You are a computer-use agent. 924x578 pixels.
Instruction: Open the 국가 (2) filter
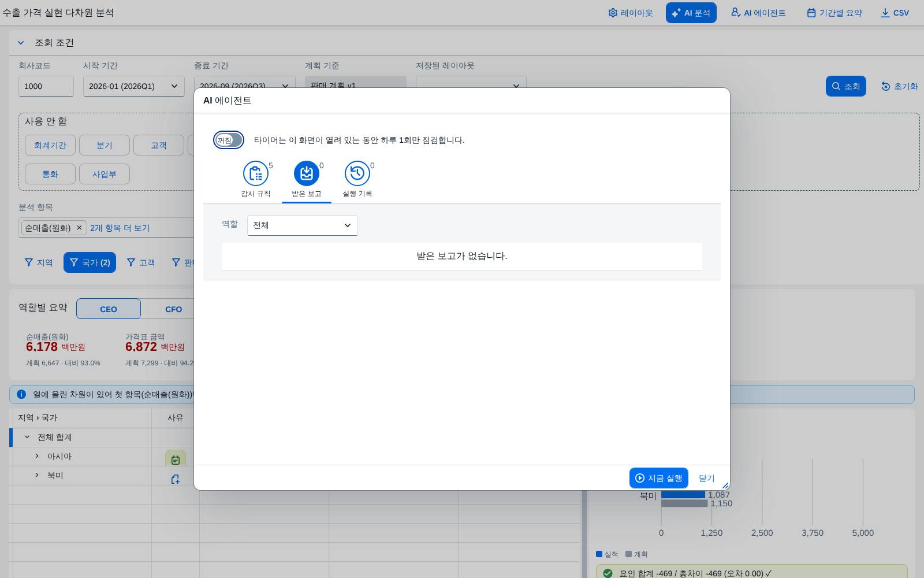point(90,262)
